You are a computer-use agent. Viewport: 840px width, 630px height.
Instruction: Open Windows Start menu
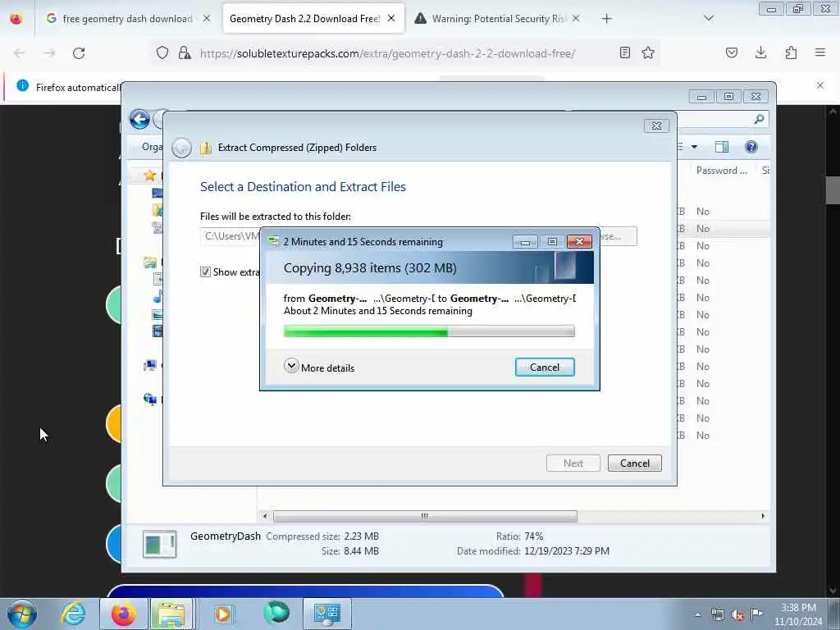(22, 614)
